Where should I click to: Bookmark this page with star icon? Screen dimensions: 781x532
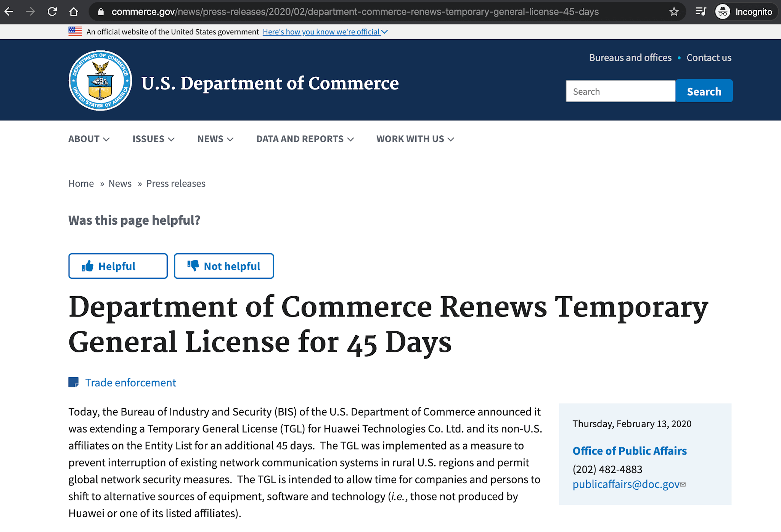(674, 12)
